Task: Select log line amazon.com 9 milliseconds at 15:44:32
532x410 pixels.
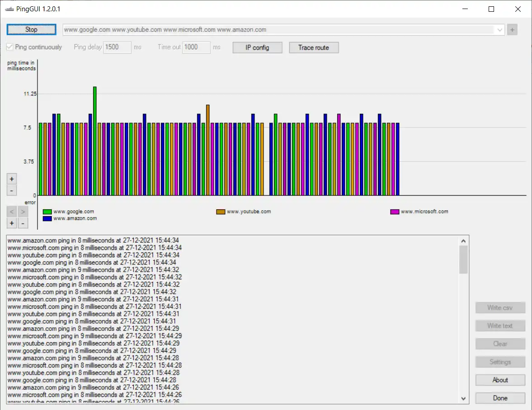Action: [x=93, y=270]
